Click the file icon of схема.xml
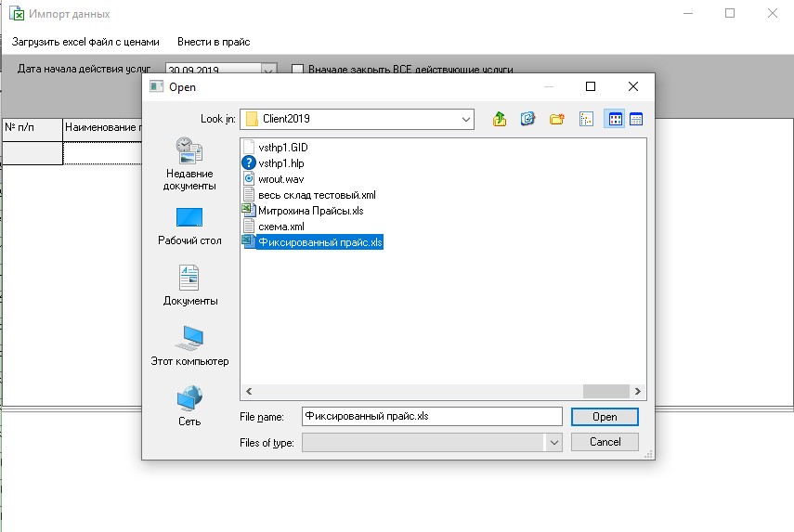Screen dimensions: 794x532 point(249,226)
